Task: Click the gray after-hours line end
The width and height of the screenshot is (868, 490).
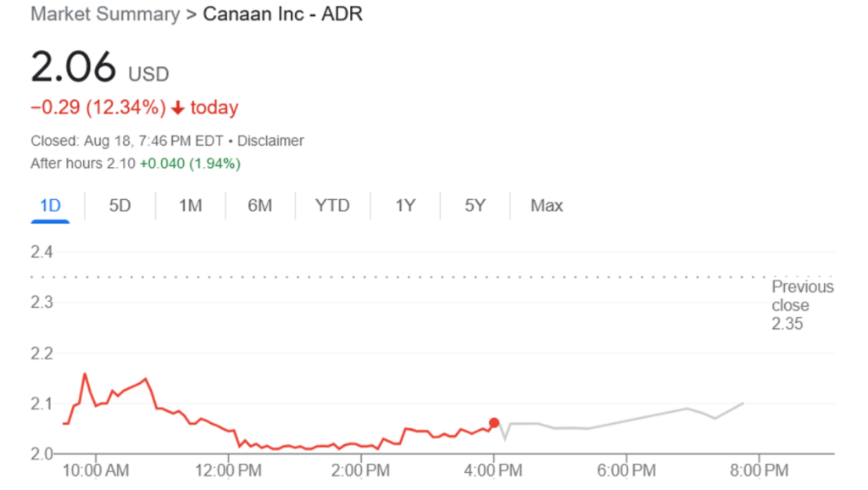Action: pos(743,404)
